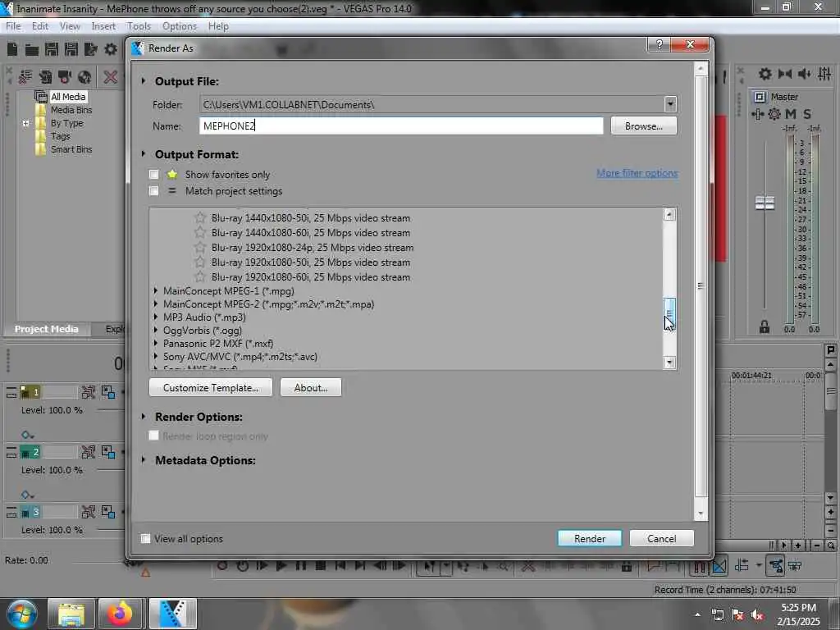Image resolution: width=840 pixels, height=630 pixels.
Task: Click the Project Properties gear icon
Action: pos(111,50)
